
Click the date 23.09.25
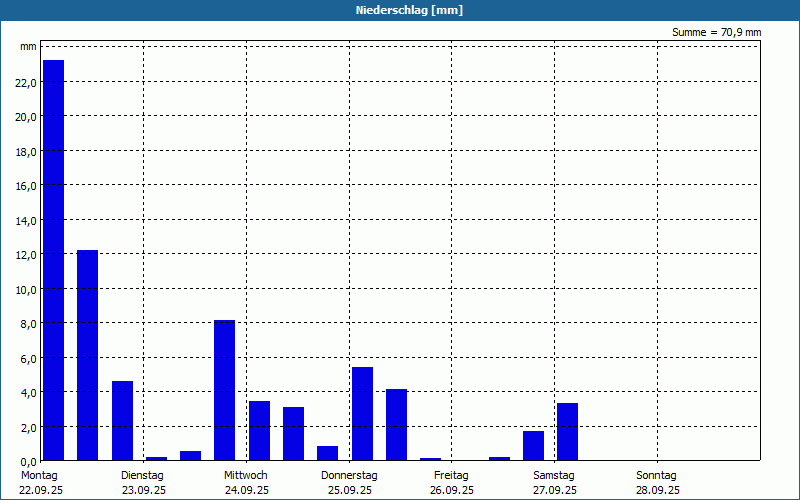144,490
